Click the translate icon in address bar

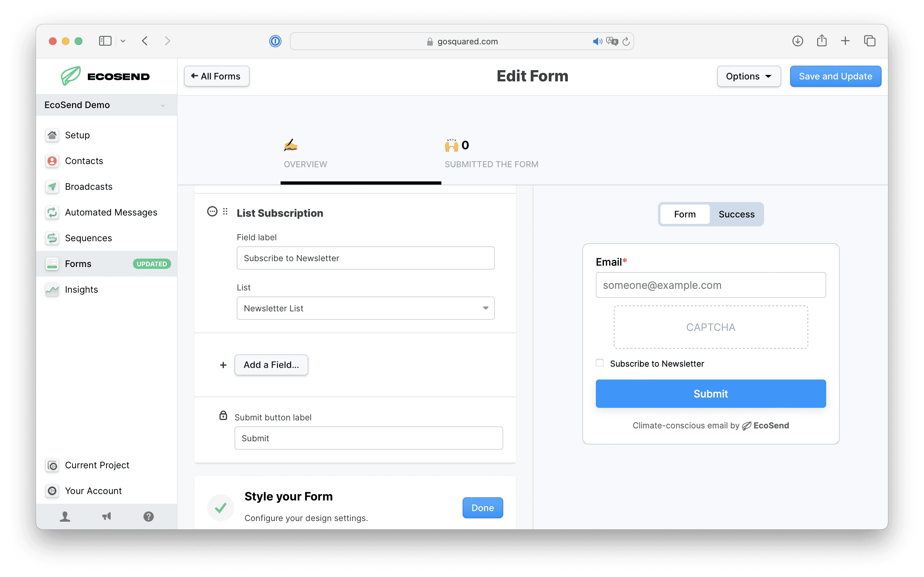pyautogui.click(x=612, y=41)
